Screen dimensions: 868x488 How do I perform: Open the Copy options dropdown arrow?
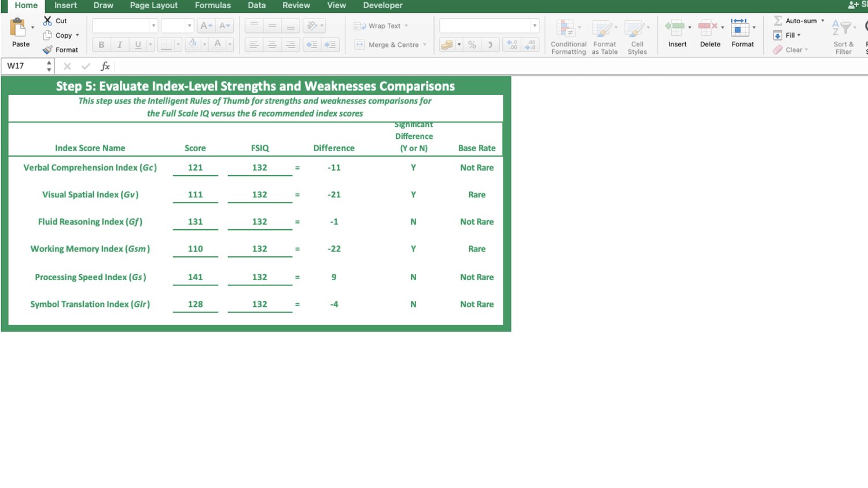click(78, 35)
